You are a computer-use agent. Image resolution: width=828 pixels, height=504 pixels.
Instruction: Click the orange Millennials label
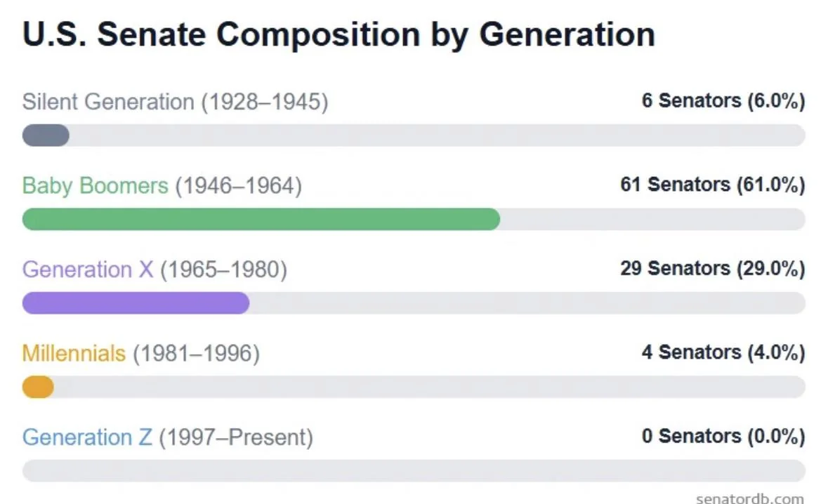74,353
